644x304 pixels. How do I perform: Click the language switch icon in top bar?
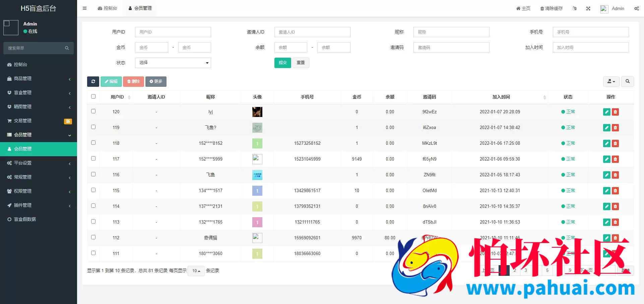(574, 8)
